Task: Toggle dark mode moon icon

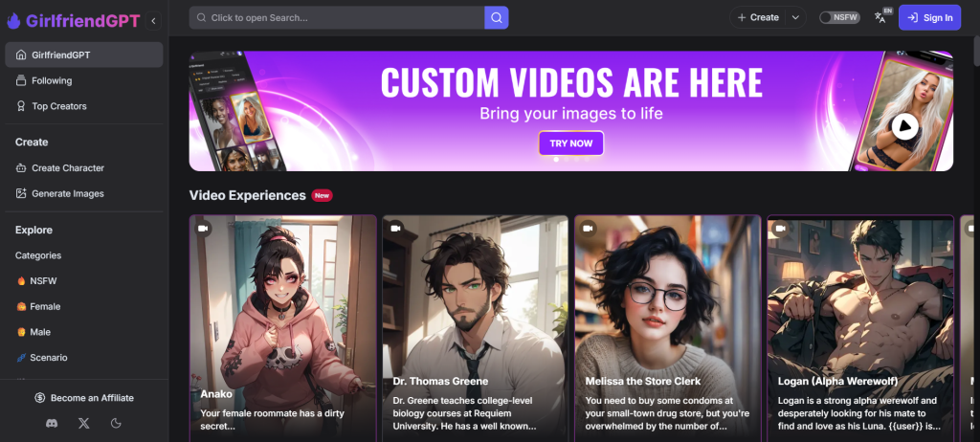Action: 116,423
